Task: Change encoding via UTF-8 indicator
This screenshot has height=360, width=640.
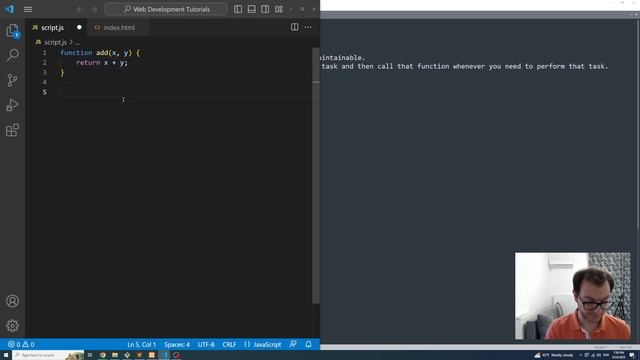Action: coord(206,344)
